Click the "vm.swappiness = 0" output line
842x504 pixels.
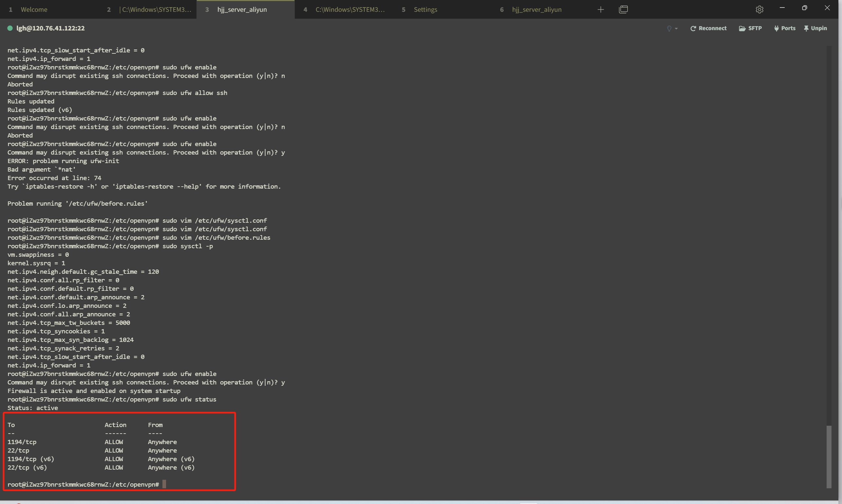coord(38,254)
